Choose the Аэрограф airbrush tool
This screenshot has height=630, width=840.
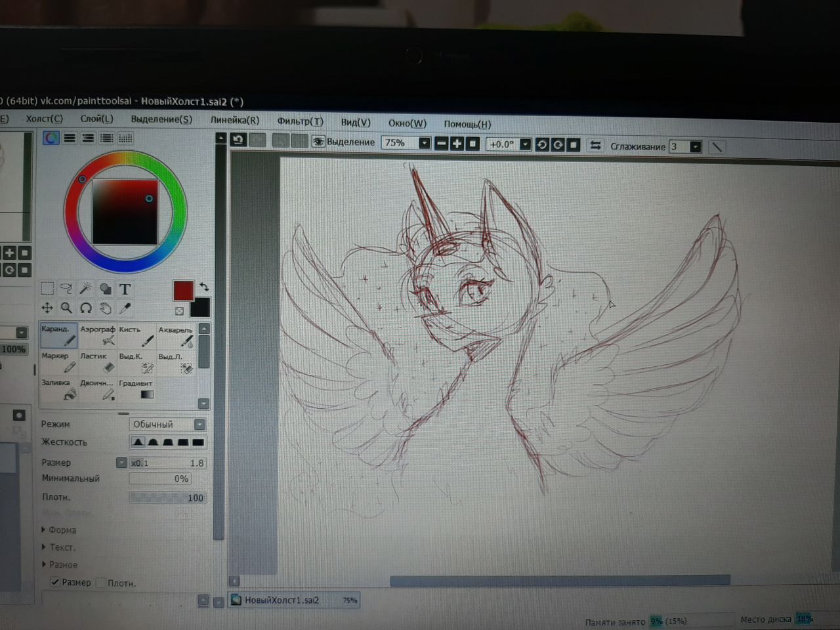pyautogui.click(x=98, y=335)
